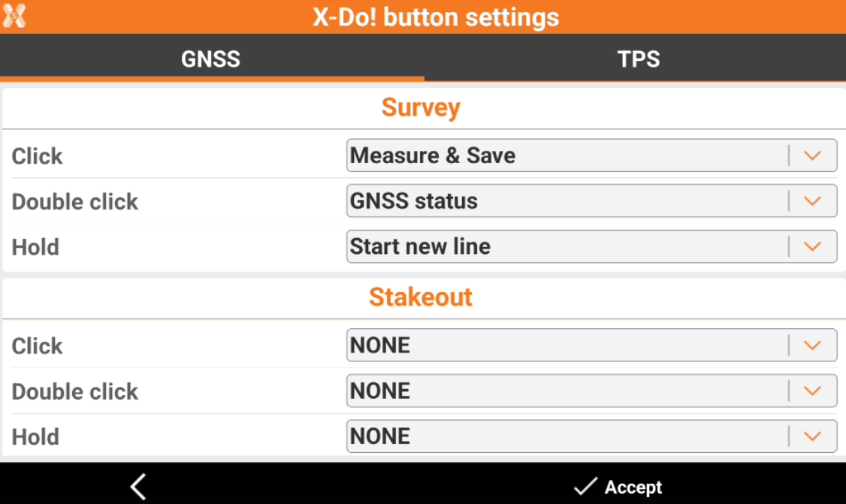
Task: Select the GNSS tab
Action: point(210,59)
